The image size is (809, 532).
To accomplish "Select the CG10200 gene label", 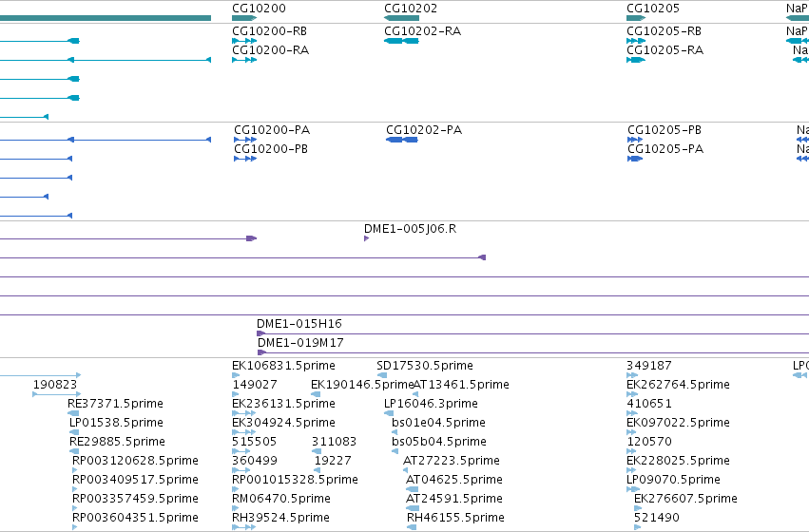I will coord(259,9).
